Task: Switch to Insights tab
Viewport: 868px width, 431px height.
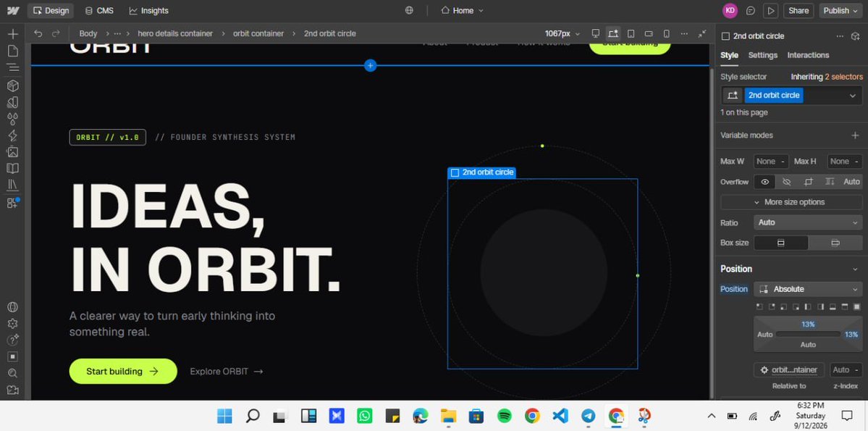Action: (149, 11)
